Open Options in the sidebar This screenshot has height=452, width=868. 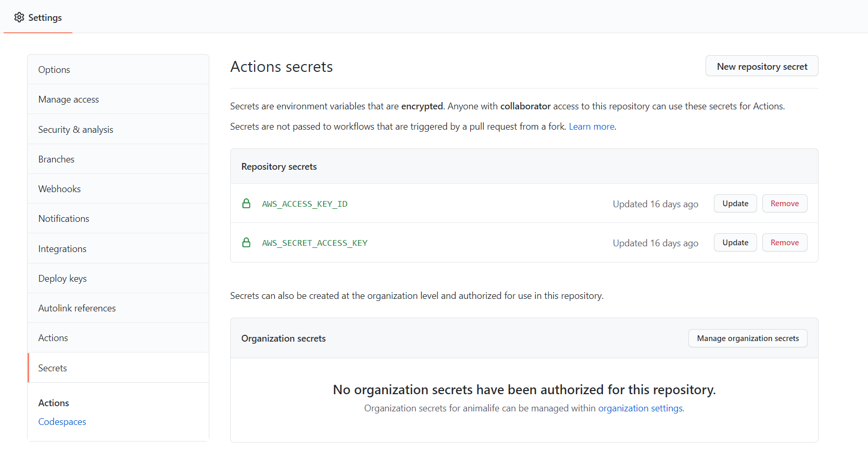(54, 70)
